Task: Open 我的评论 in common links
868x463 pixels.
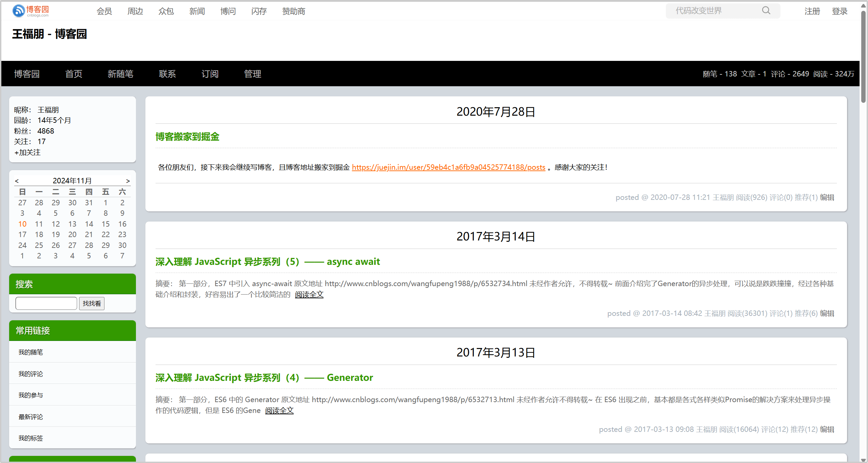Action: point(30,374)
